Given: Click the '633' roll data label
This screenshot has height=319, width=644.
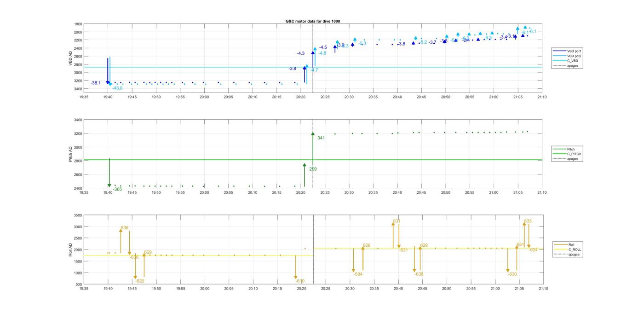Looking at the screenshot, I should pyautogui.click(x=528, y=221).
